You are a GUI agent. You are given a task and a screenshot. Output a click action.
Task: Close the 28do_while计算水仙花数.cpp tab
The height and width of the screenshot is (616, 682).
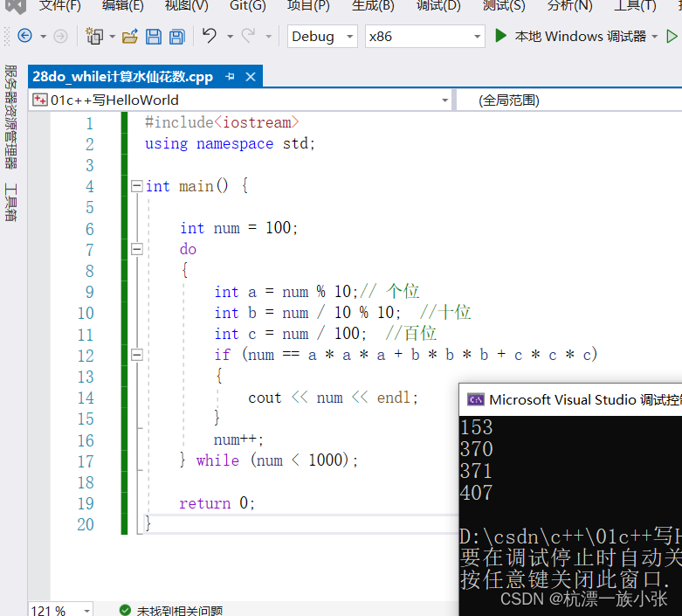pos(251,77)
